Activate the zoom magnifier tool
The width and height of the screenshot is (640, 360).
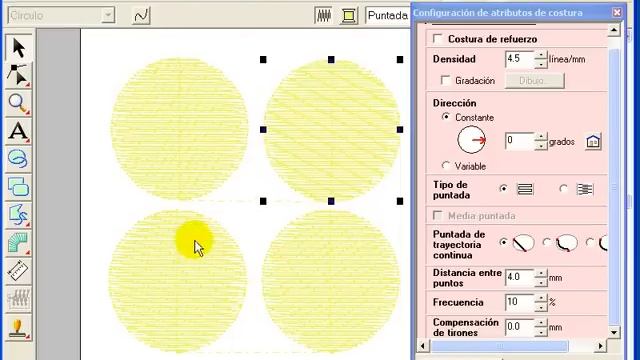(x=18, y=103)
